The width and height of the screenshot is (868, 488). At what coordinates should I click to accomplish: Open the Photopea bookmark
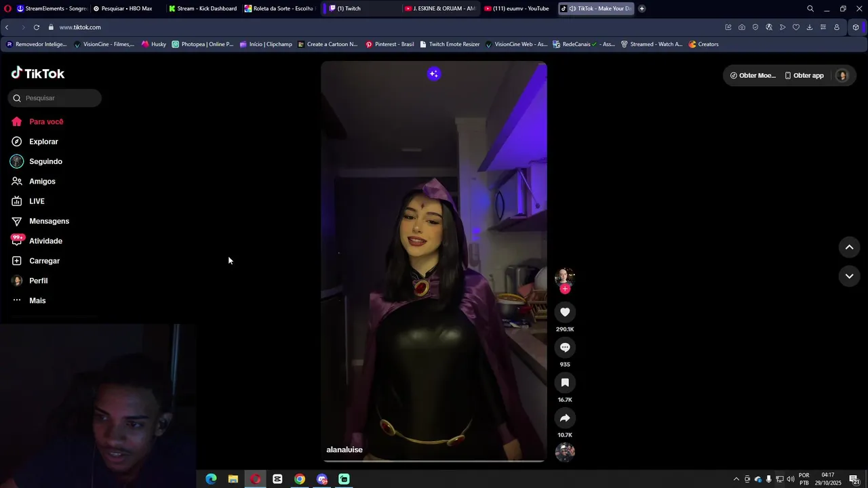click(202, 44)
